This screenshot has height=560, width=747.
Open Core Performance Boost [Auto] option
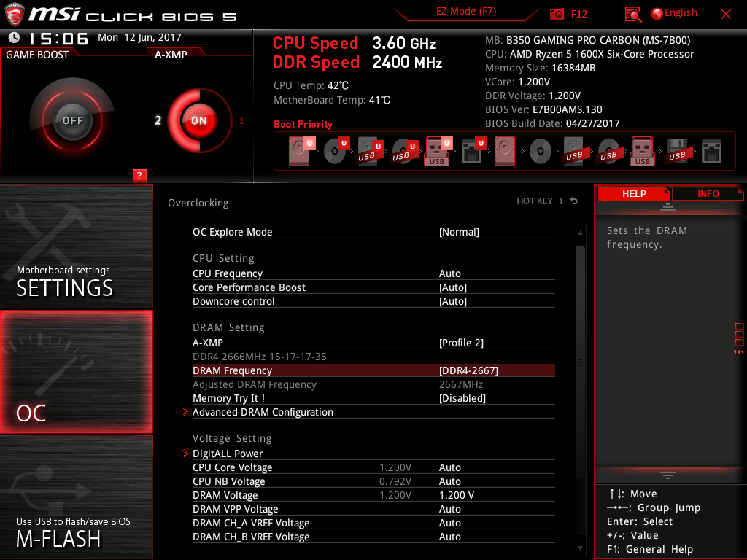pos(373,287)
